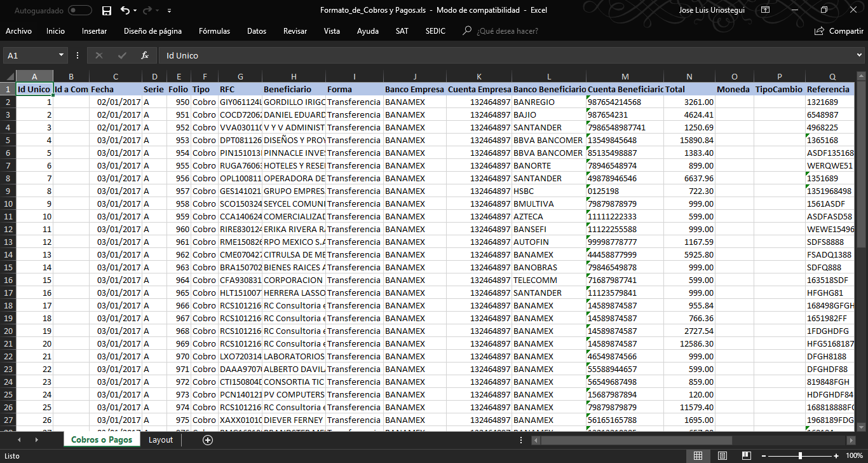Click the Save disk icon
Image resolution: width=868 pixels, height=463 pixels.
click(x=107, y=11)
